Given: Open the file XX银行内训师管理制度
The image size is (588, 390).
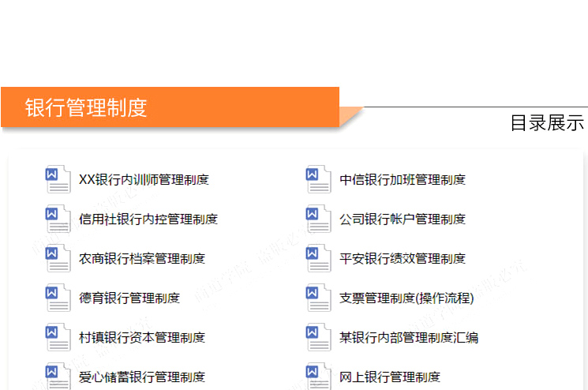Looking at the screenshot, I should tap(144, 180).
